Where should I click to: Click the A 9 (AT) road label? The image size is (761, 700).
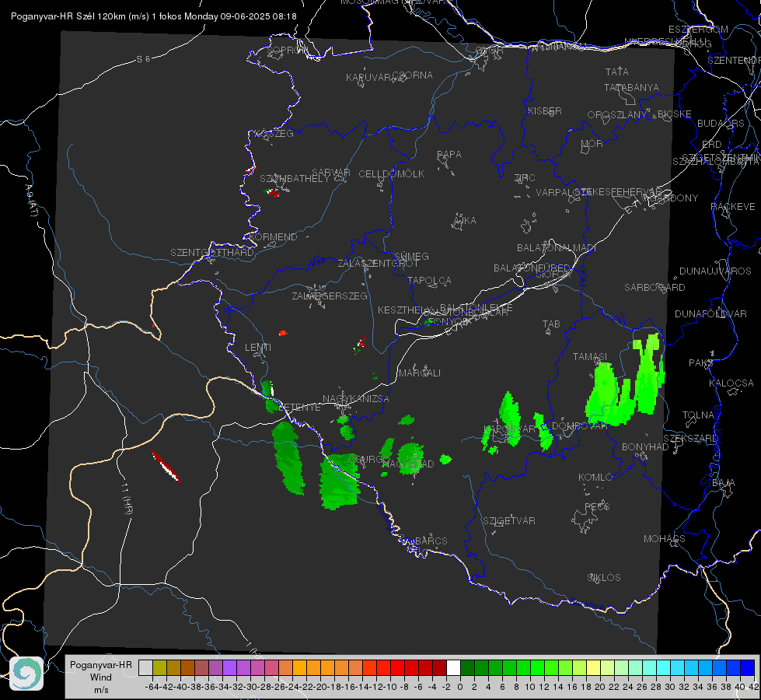32,201
